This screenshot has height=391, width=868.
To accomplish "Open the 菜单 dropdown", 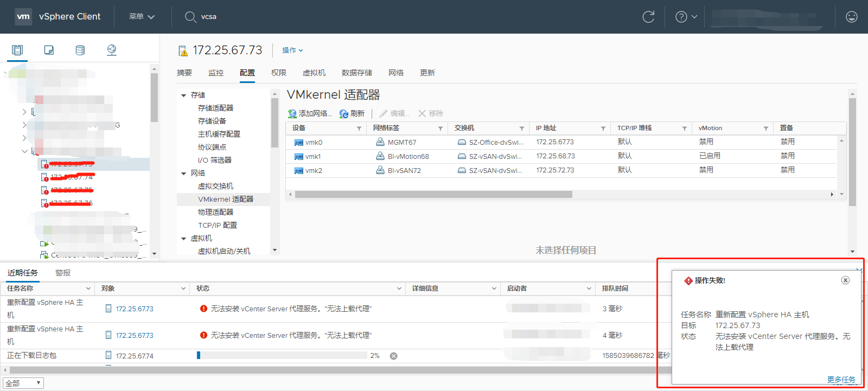I will pyautogui.click(x=142, y=17).
